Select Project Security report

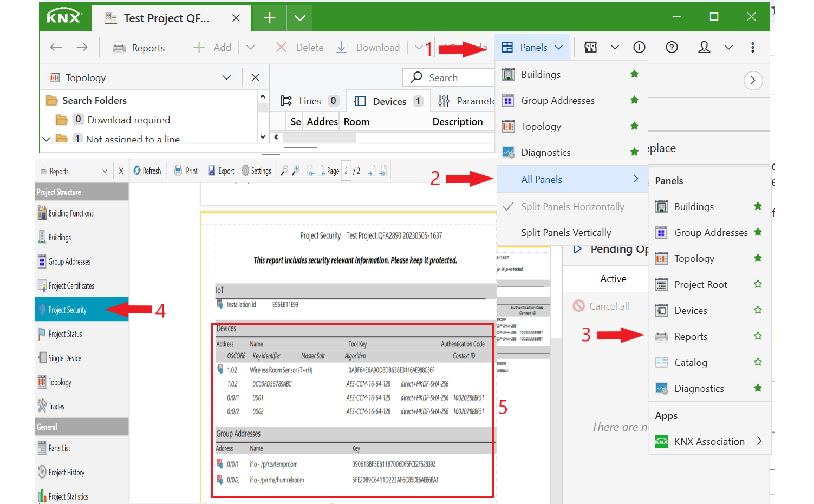82,310
